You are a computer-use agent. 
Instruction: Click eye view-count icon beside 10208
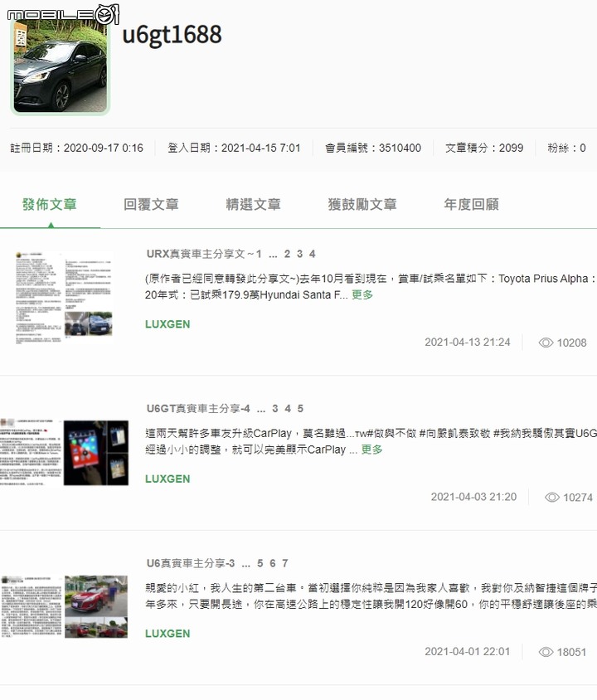(546, 343)
